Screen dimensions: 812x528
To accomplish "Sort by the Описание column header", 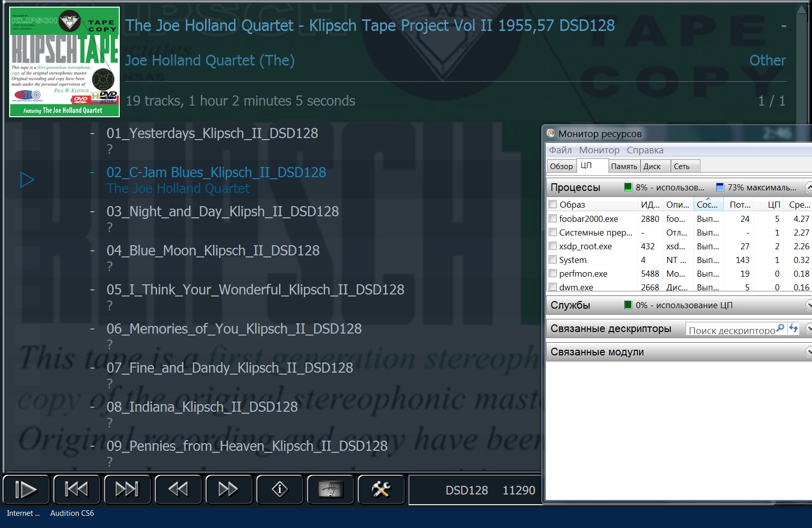I will click(x=678, y=205).
